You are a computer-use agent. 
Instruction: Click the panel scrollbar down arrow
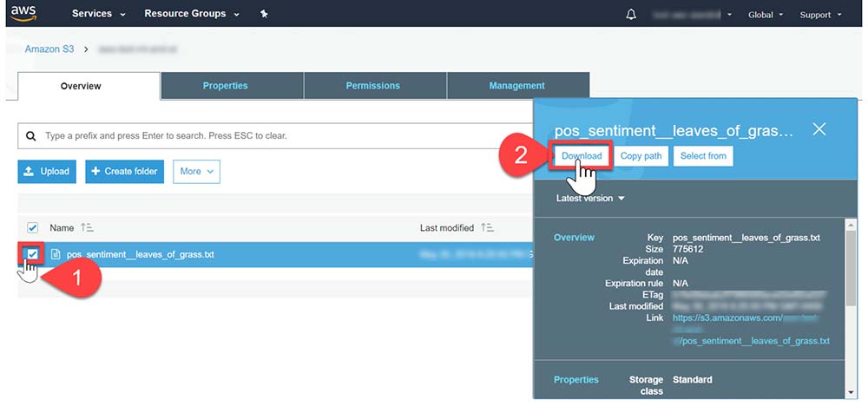click(x=851, y=392)
